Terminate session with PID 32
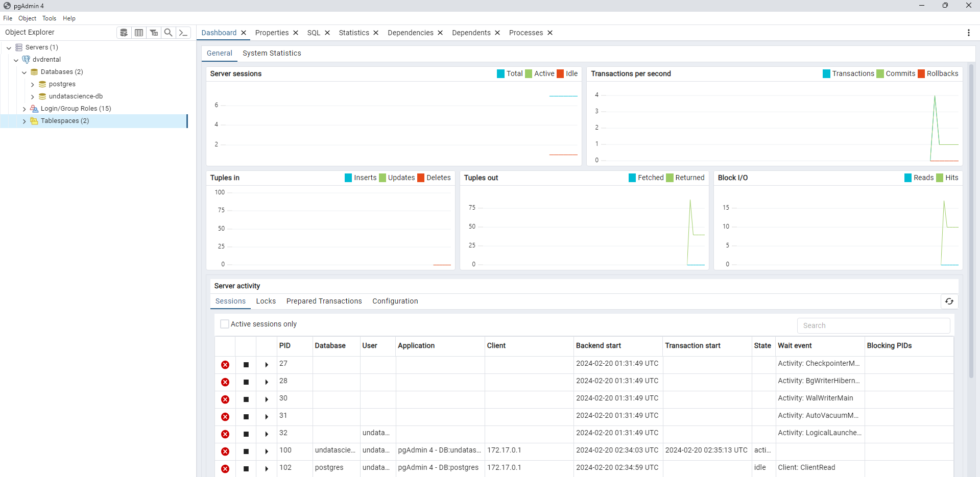 click(225, 434)
